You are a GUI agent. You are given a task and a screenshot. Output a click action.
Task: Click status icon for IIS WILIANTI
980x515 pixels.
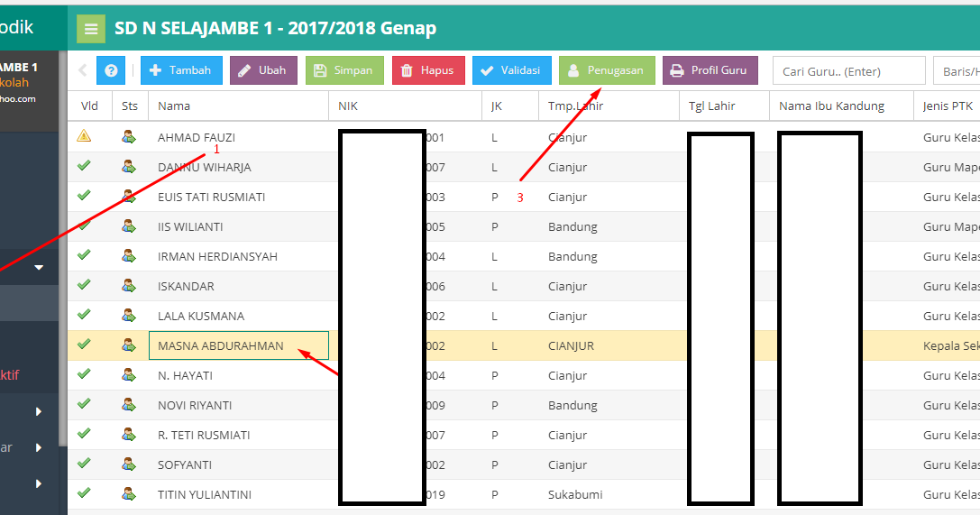(129, 225)
